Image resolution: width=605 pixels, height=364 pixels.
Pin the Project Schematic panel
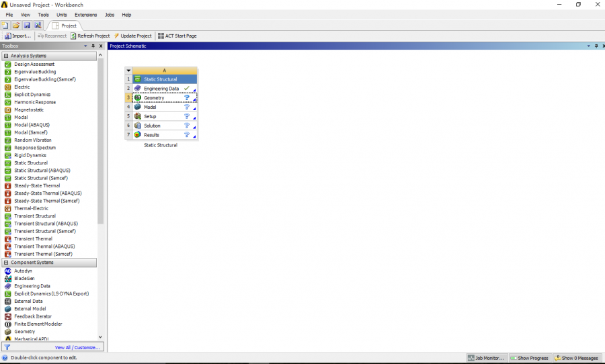(596, 46)
